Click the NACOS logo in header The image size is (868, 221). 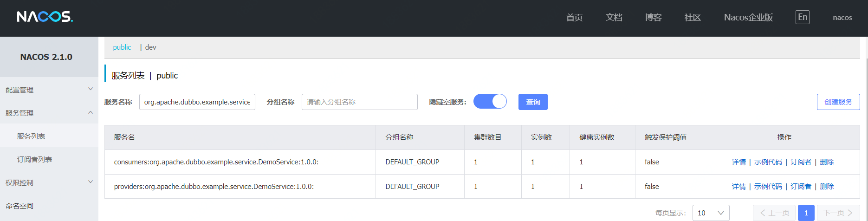point(45,17)
